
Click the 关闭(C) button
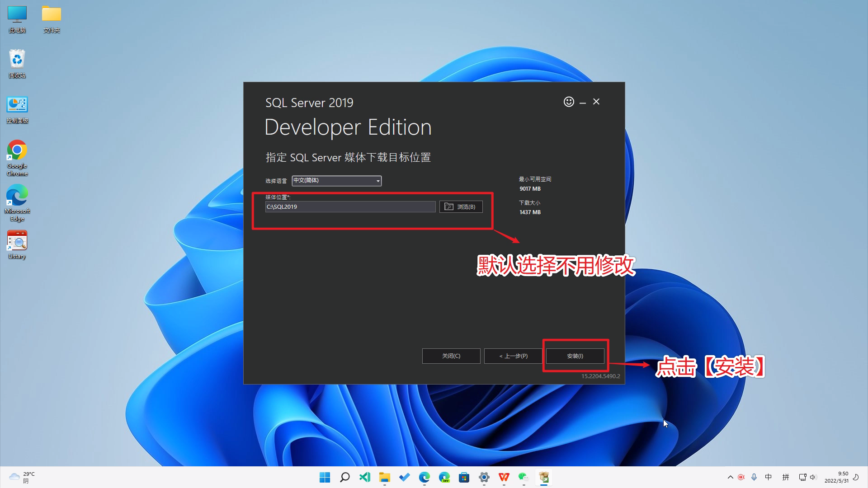(x=451, y=356)
